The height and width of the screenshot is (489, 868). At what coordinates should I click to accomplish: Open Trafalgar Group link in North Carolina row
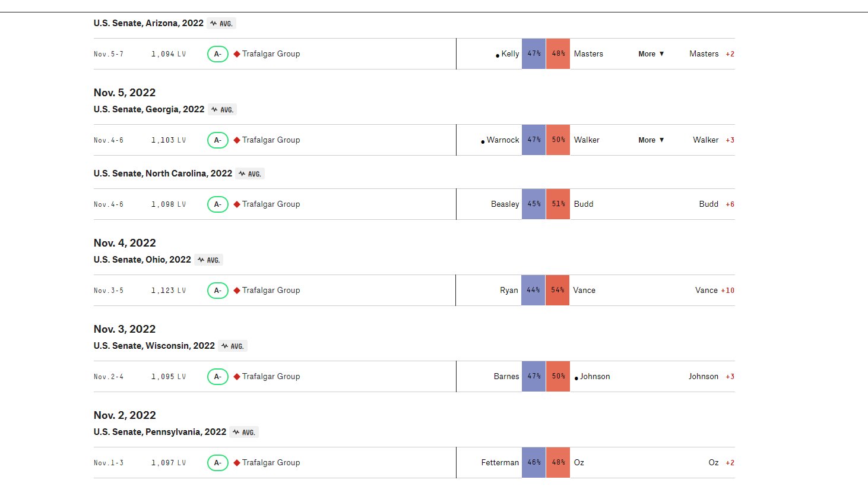pyautogui.click(x=271, y=204)
